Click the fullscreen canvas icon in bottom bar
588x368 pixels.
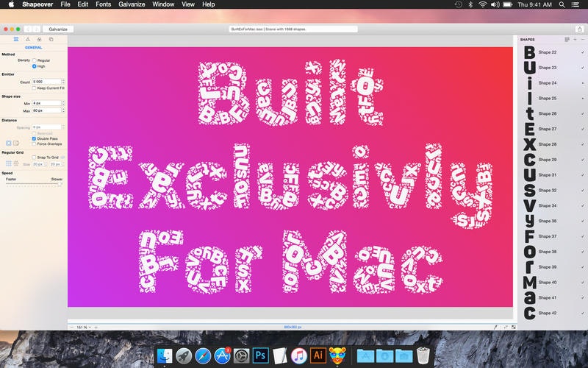point(513,327)
